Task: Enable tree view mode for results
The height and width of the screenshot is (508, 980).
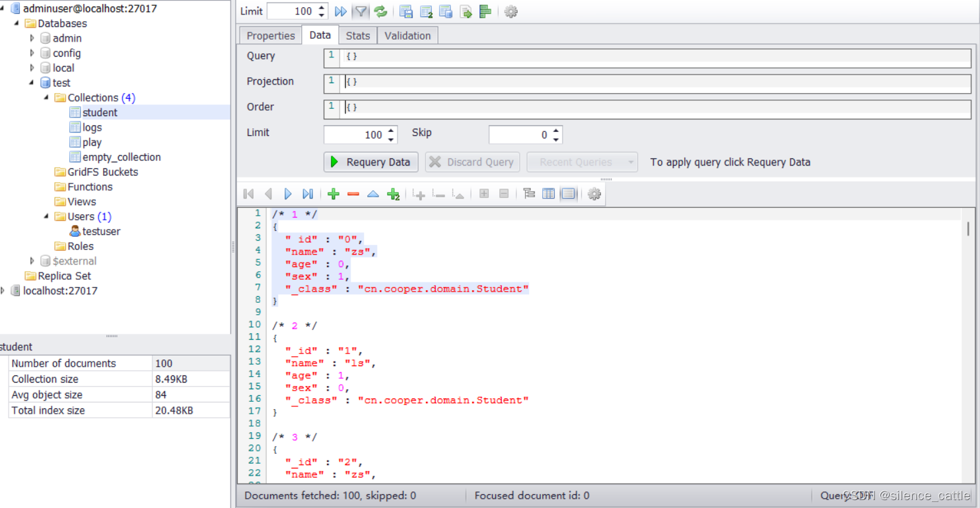Action: pyautogui.click(x=528, y=193)
